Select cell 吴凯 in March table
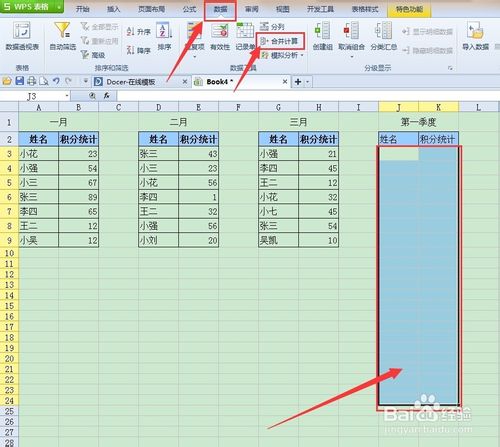Screen dimensions: 500x447 click(279, 240)
